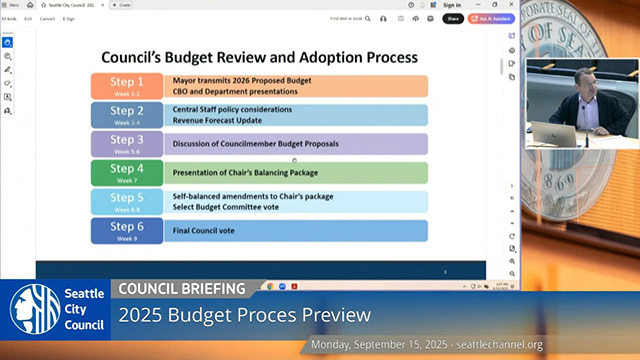
Task: Click 'Discussion of Councilmember Budget Proposals' text
Action: coord(256,144)
